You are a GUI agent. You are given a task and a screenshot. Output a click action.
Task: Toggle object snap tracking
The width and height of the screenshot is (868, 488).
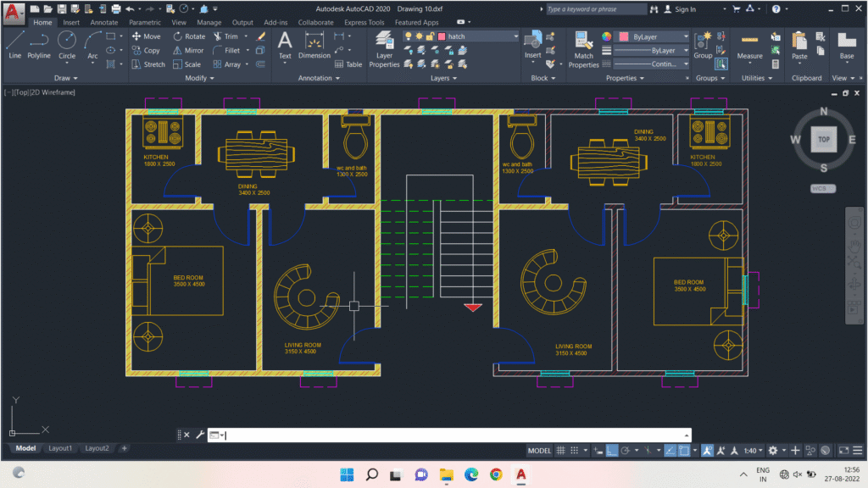670,451
